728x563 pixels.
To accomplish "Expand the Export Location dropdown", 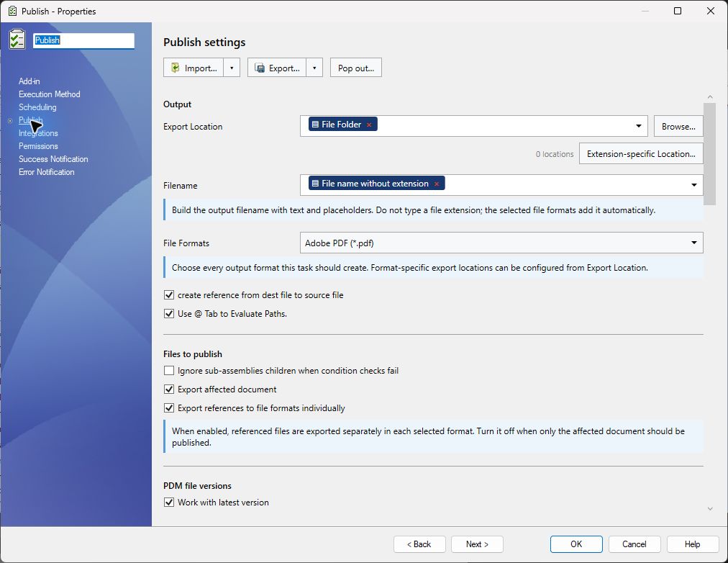I will pos(638,126).
